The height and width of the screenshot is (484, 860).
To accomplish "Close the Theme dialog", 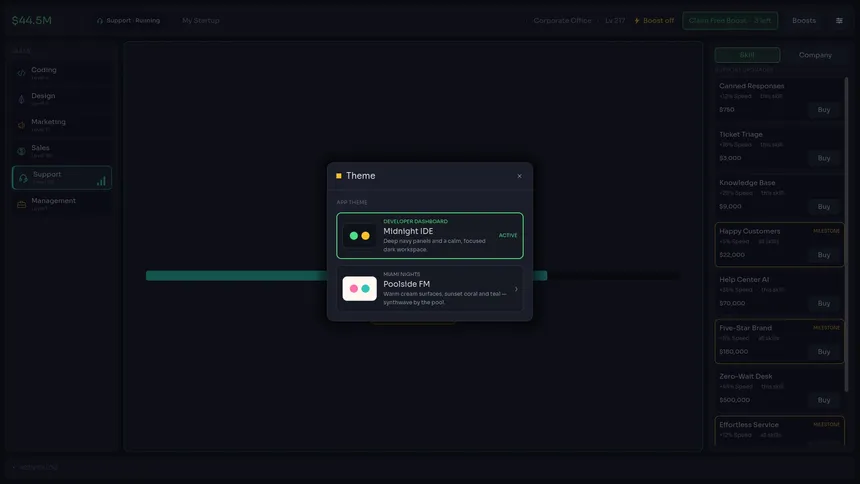I will click(519, 176).
